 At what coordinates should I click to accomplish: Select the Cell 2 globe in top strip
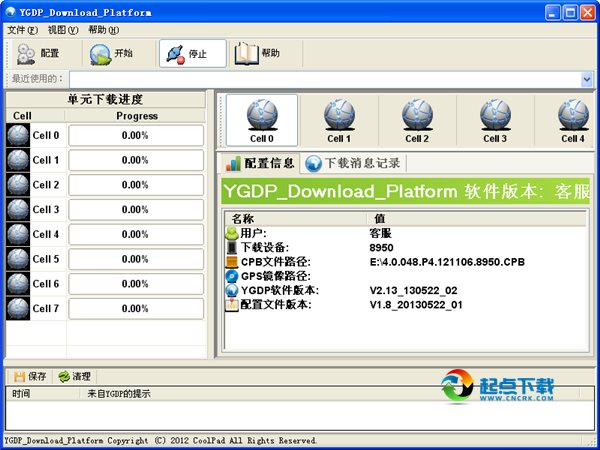pyautogui.click(x=417, y=120)
